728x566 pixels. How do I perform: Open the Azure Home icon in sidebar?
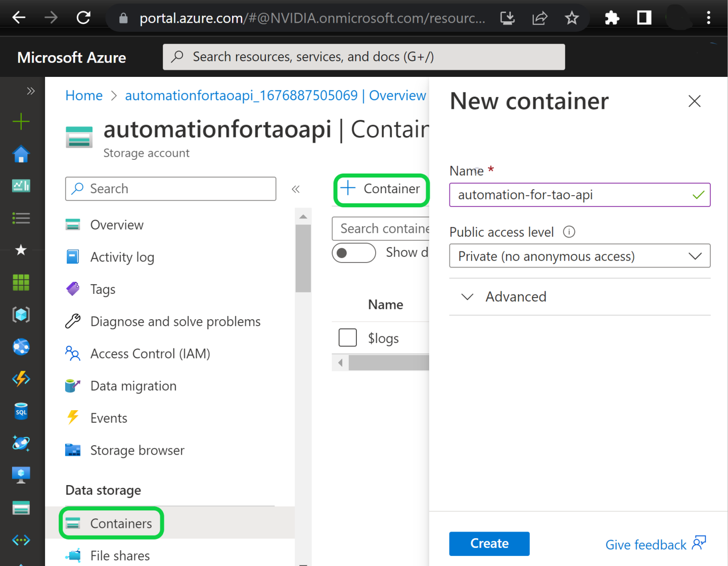click(x=21, y=154)
